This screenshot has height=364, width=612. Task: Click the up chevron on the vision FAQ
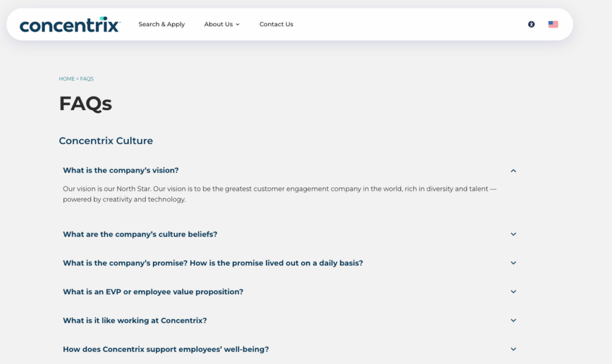(513, 170)
